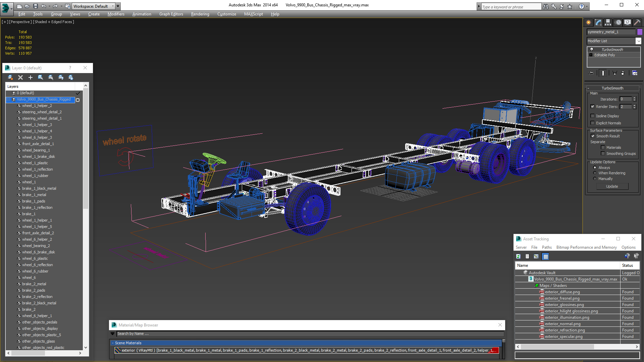Switch to the Motion command panel
644x362 pixels.
(x=618, y=22)
